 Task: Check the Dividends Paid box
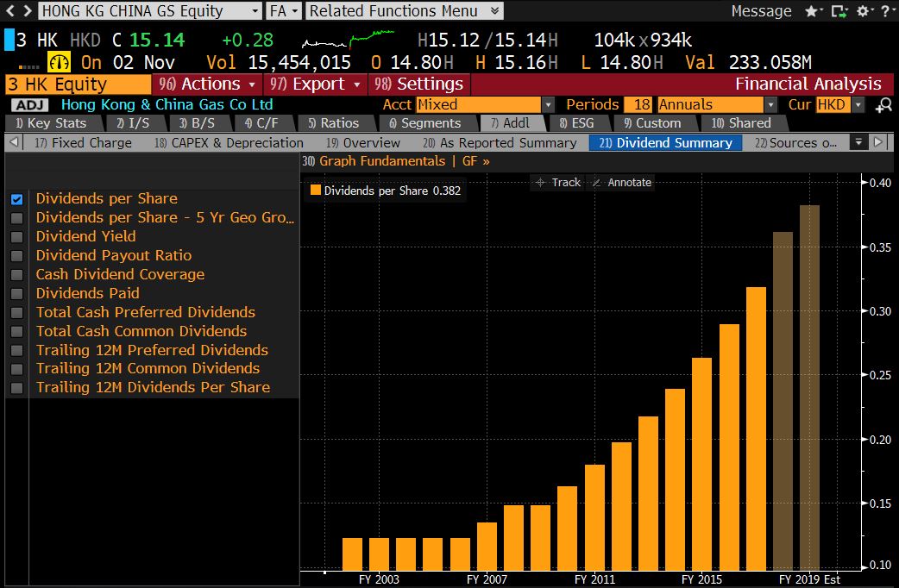pyautogui.click(x=16, y=294)
